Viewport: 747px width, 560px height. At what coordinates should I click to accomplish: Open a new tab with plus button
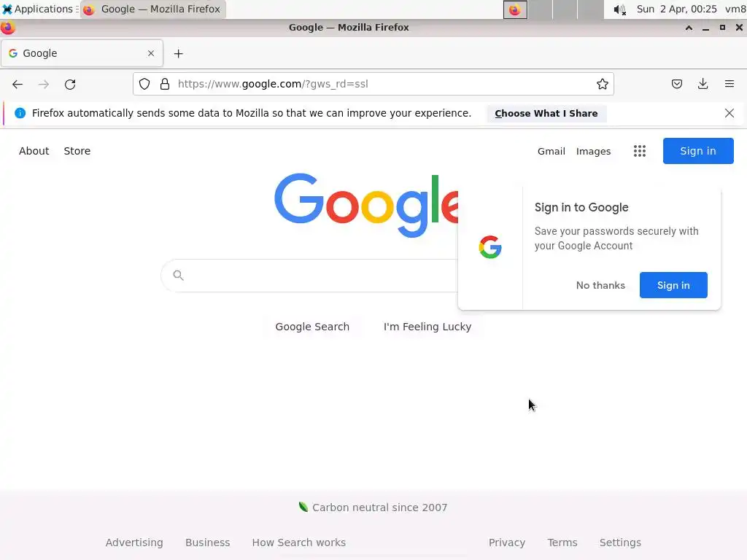[x=178, y=53]
